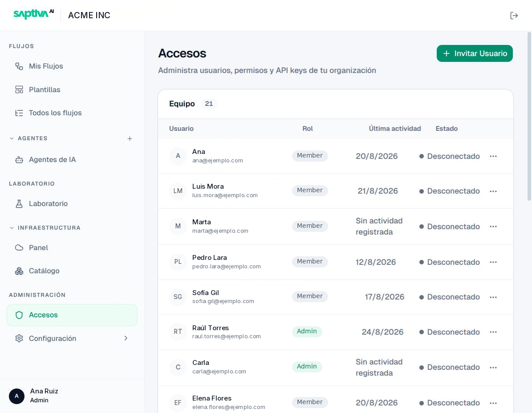Image resolution: width=532 pixels, height=413 pixels.
Task: Click the Member badge for Ana
Action: pos(310,156)
